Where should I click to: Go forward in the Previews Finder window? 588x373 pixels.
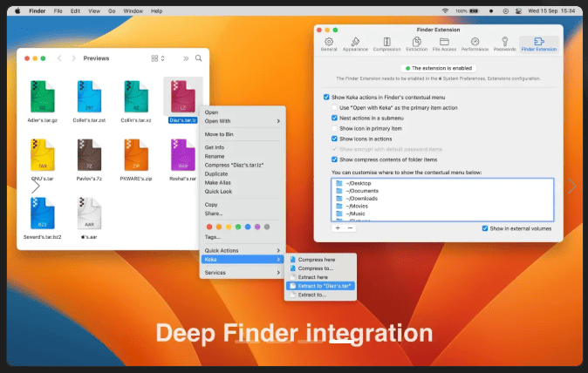coord(73,58)
